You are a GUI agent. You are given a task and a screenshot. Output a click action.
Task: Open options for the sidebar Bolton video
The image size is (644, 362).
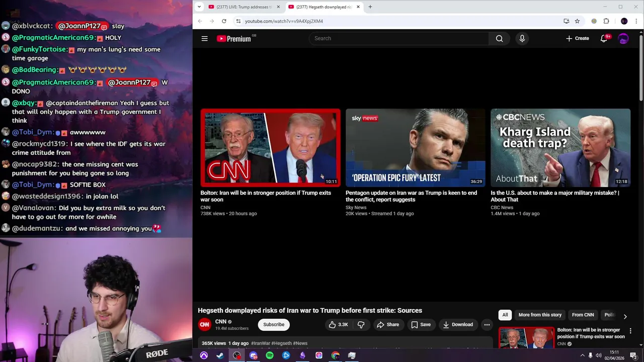tap(630, 331)
